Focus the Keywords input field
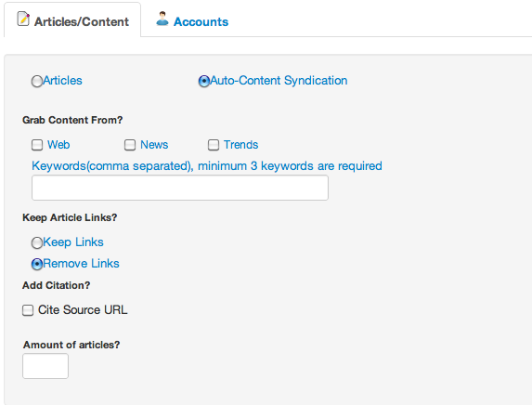This screenshot has height=405, width=532. tap(180, 188)
